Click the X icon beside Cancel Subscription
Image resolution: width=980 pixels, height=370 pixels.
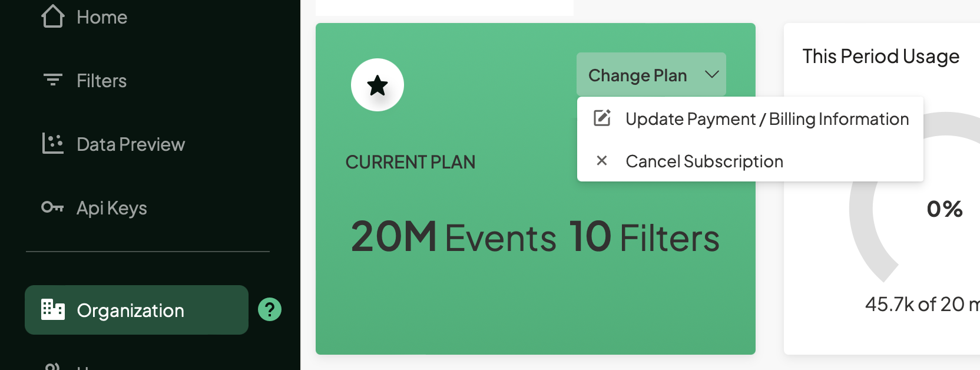[601, 160]
